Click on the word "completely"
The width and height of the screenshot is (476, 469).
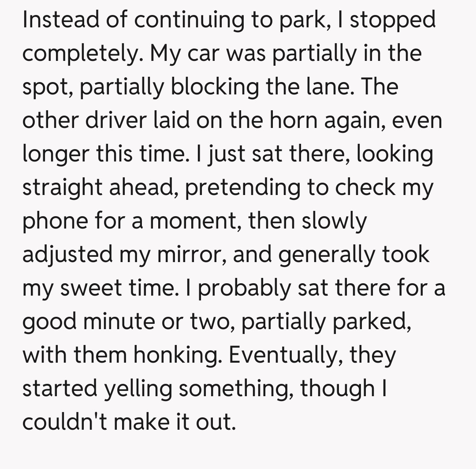coord(82,53)
